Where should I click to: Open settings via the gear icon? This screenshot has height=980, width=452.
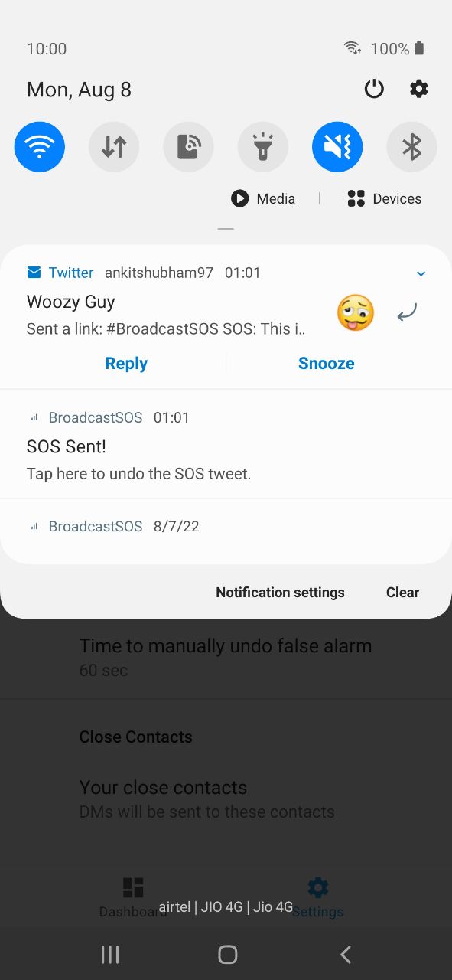coord(419,89)
